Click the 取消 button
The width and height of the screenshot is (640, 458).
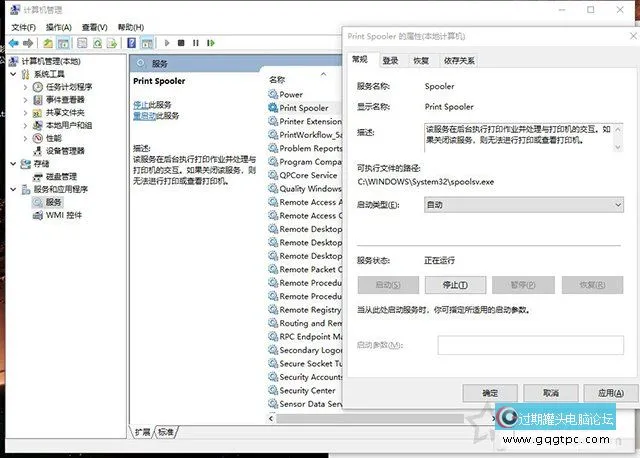pyautogui.click(x=551, y=393)
